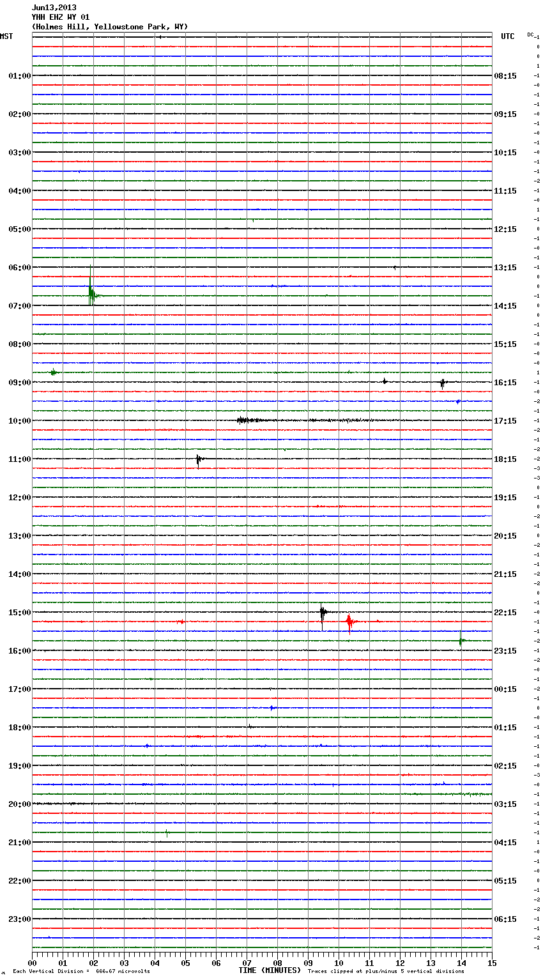The image size is (543, 980).
Task: Click the 19:15 UTC time label
Action: tap(505, 498)
